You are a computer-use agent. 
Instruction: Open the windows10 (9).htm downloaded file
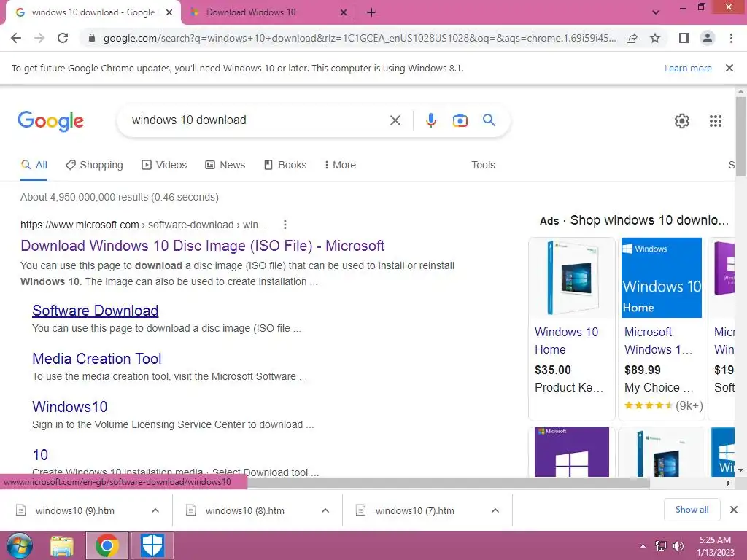coord(75,510)
